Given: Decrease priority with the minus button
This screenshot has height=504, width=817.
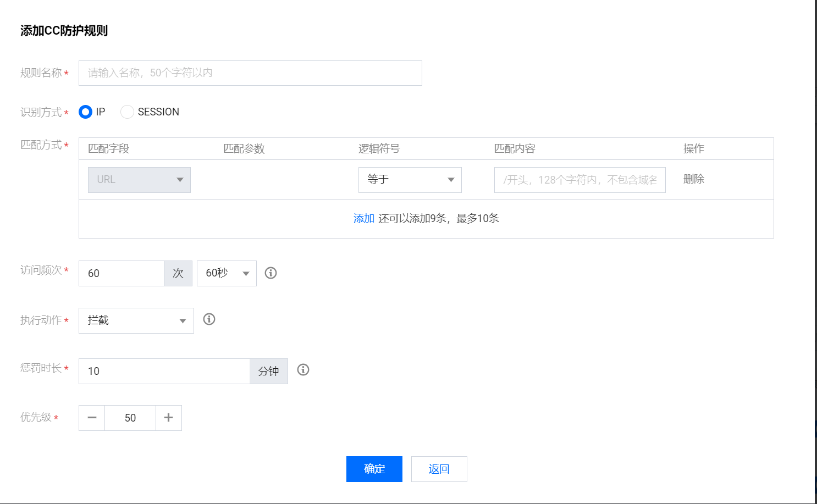Looking at the screenshot, I should pos(92,418).
